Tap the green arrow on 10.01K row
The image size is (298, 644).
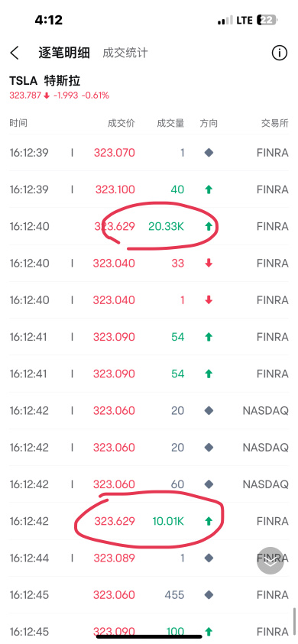209,521
